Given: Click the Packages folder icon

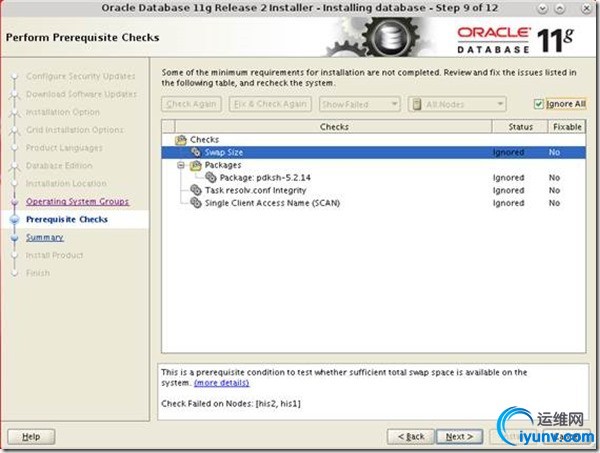Looking at the screenshot, I should tap(196, 165).
